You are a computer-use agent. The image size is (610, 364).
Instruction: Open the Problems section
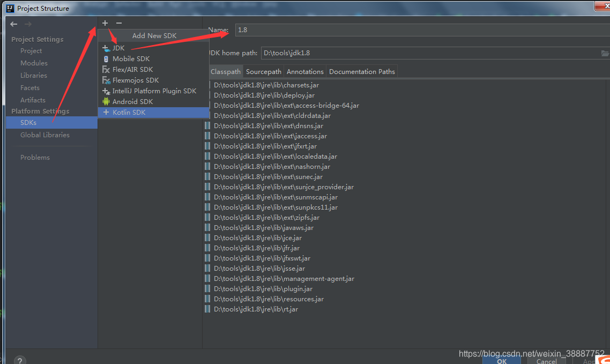pyautogui.click(x=35, y=158)
